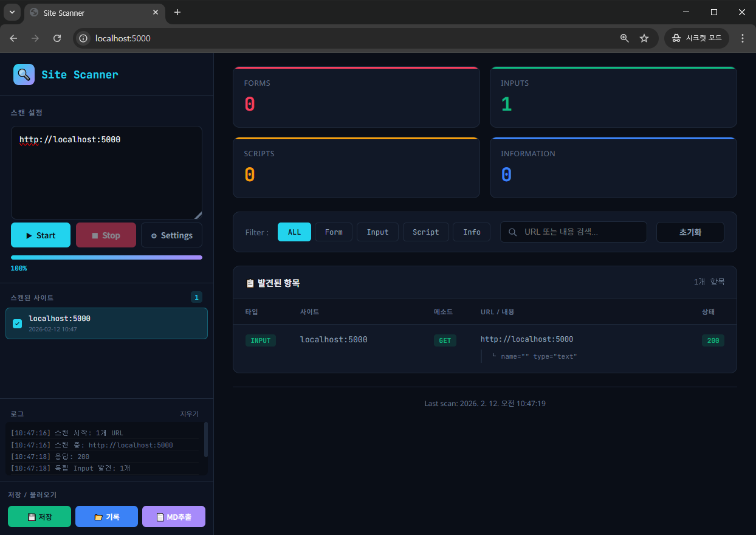The height and width of the screenshot is (535, 756).
Task: Open the Chrome three-dot menu
Action: click(x=742, y=38)
